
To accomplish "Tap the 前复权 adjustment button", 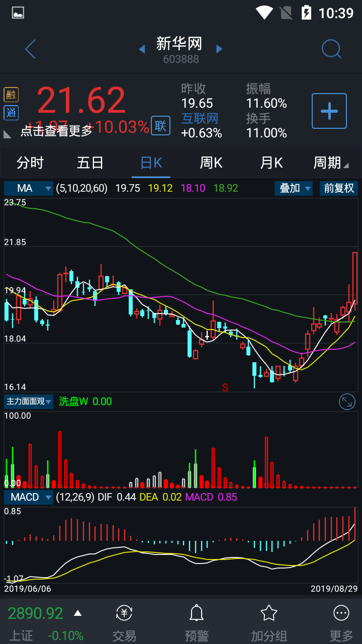I will 339,188.
